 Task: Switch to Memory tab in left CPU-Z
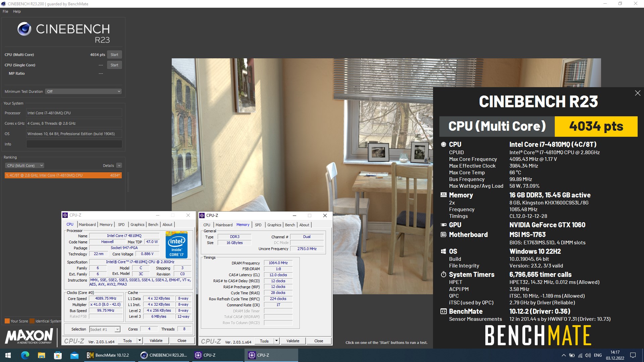pyautogui.click(x=106, y=225)
